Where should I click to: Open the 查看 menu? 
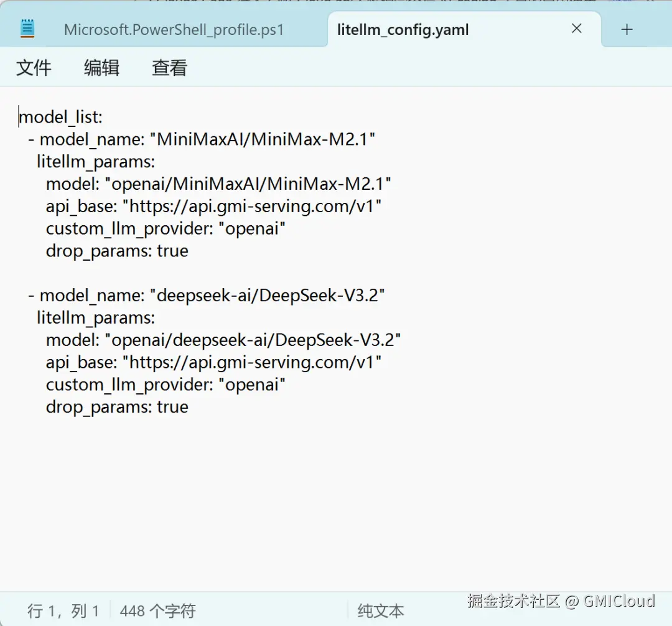point(170,68)
